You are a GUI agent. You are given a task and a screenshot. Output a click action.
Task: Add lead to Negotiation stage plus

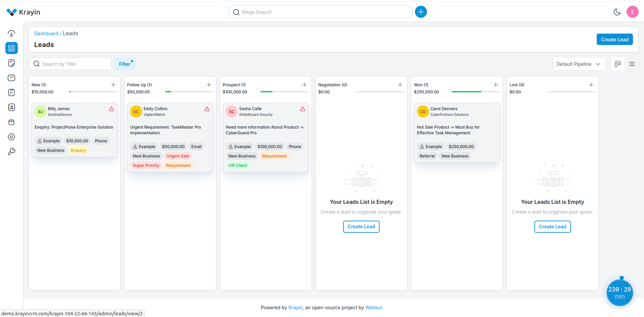tap(400, 85)
